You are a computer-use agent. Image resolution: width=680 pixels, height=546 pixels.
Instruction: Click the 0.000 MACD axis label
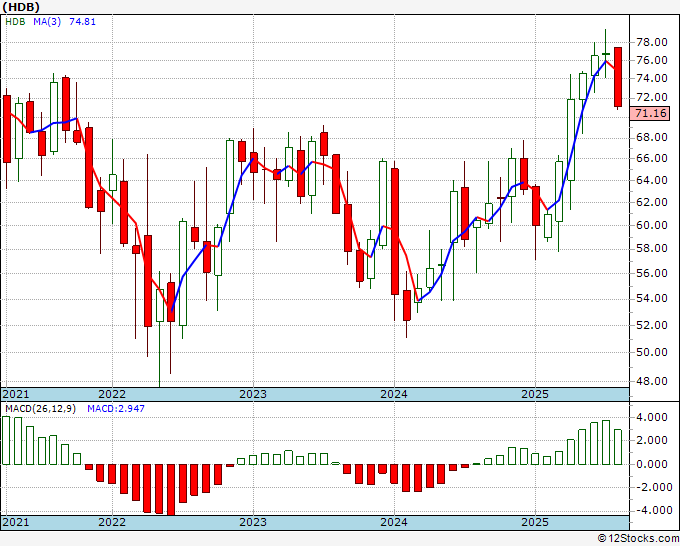pyautogui.click(x=651, y=464)
